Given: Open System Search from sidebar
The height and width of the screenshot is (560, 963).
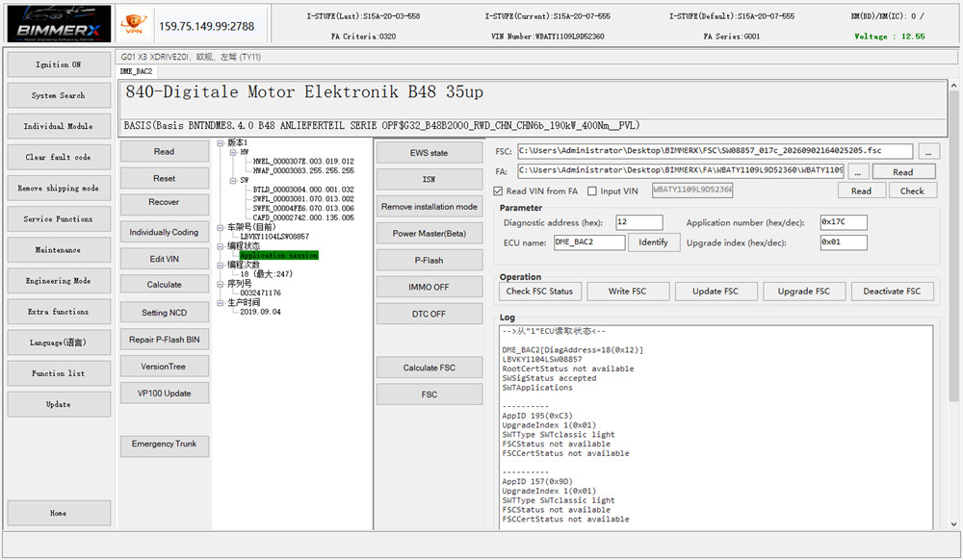Looking at the screenshot, I should [x=59, y=95].
